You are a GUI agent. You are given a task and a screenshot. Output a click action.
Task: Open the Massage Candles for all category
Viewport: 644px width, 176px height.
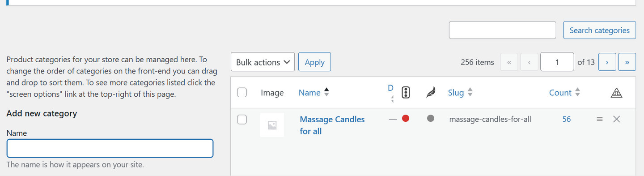pos(332,125)
